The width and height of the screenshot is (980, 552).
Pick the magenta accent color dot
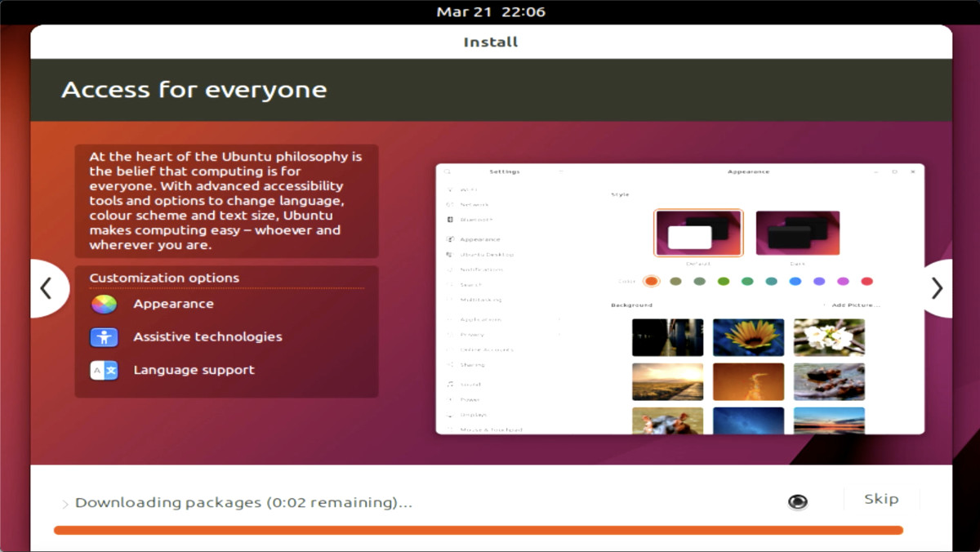point(843,281)
